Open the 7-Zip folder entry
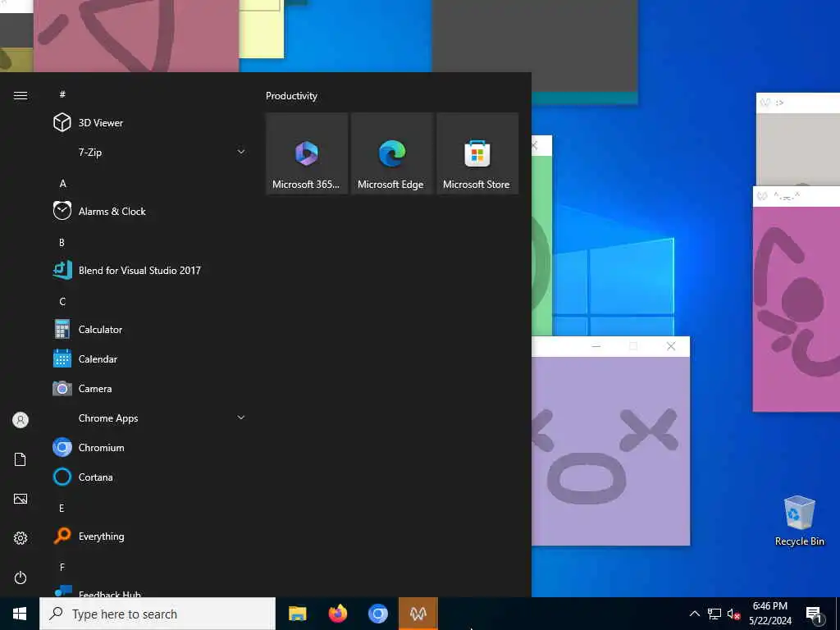Viewport: 840px width, 630px height. point(150,152)
